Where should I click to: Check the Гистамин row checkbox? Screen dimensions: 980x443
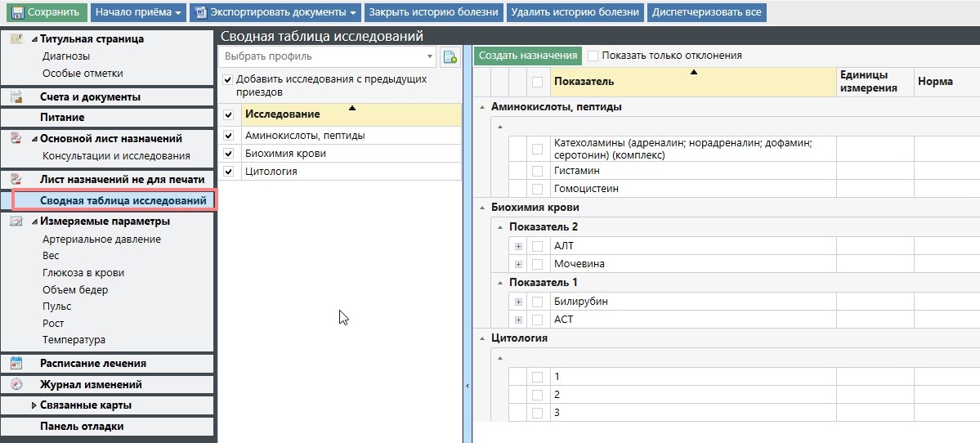pyautogui.click(x=537, y=171)
